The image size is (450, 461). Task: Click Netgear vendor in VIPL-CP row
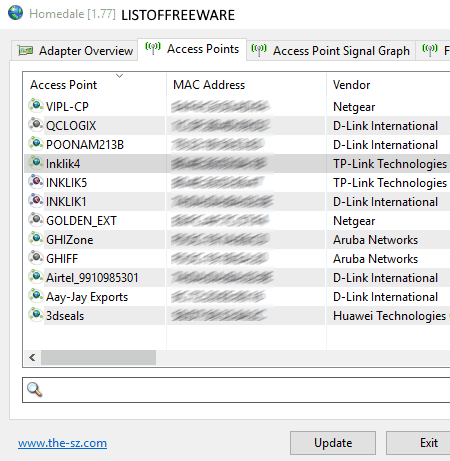tap(354, 107)
